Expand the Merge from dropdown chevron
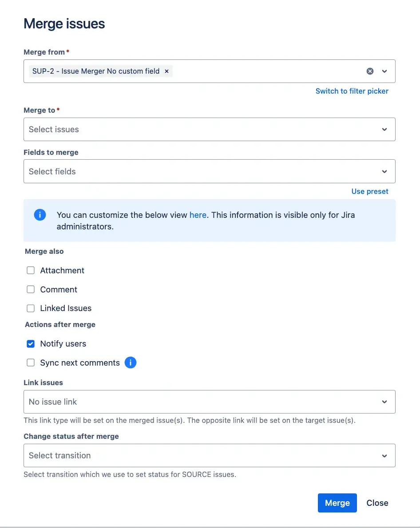 384,71
